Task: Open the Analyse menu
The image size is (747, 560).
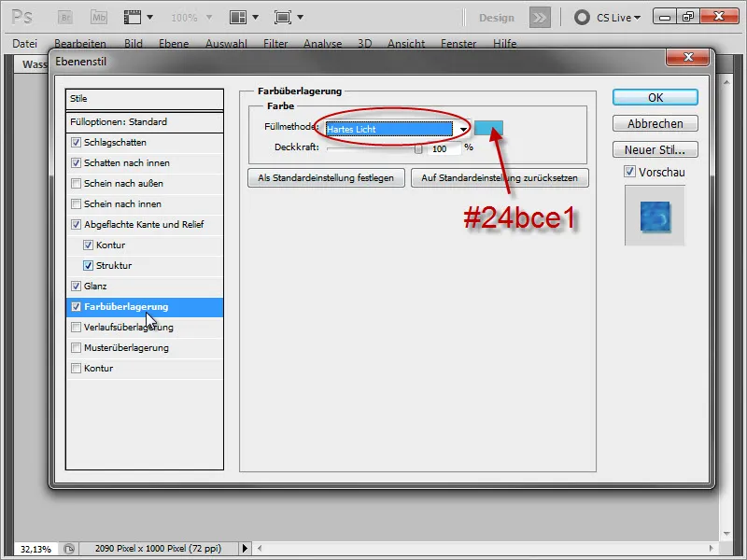Action: point(322,43)
